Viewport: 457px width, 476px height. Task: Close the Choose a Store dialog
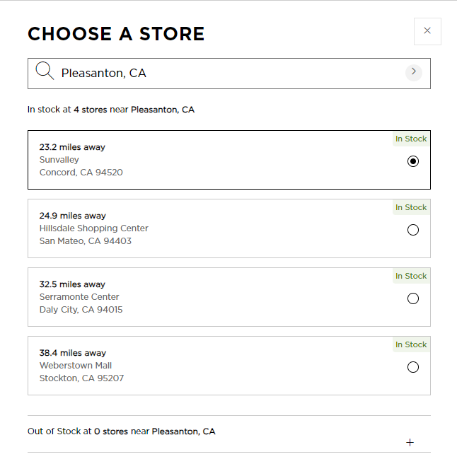point(427,31)
